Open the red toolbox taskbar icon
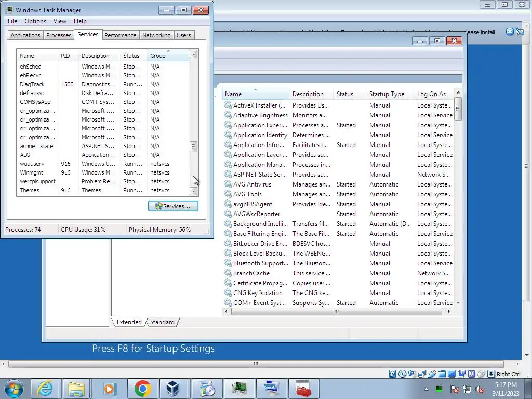 [x=303, y=389]
